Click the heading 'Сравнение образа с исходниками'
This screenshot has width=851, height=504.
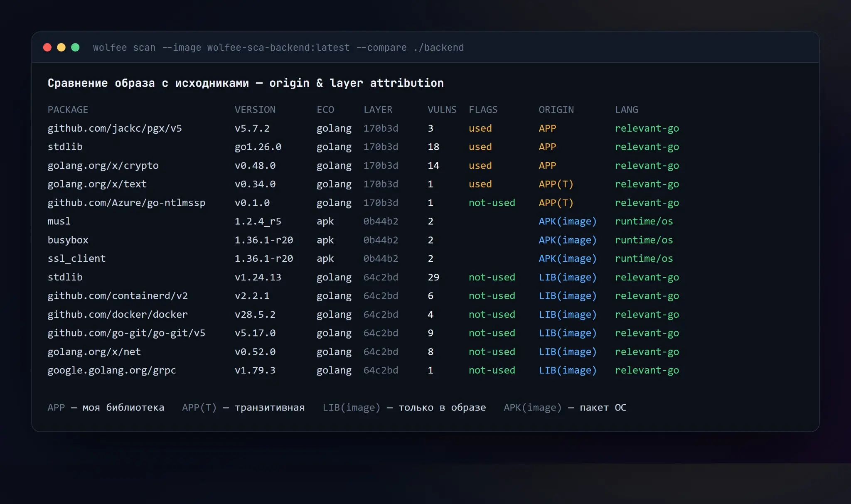click(x=148, y=83)
